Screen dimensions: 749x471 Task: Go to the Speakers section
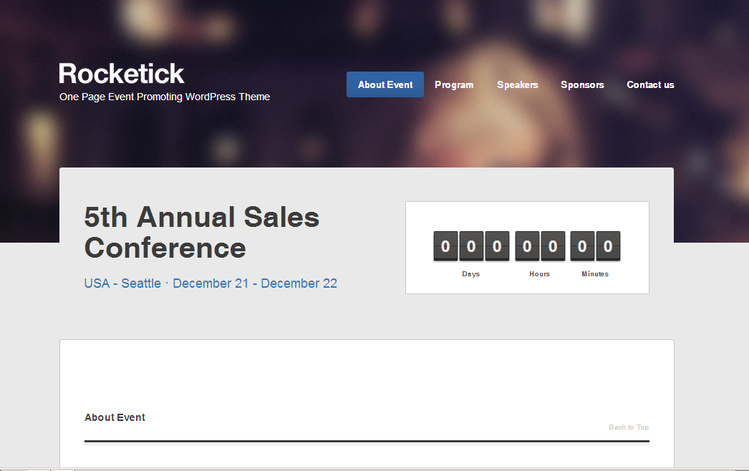click(517, 85)
